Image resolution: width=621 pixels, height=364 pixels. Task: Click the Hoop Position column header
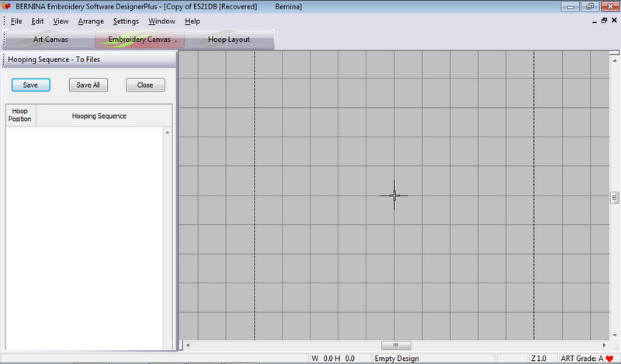point(20,116)
